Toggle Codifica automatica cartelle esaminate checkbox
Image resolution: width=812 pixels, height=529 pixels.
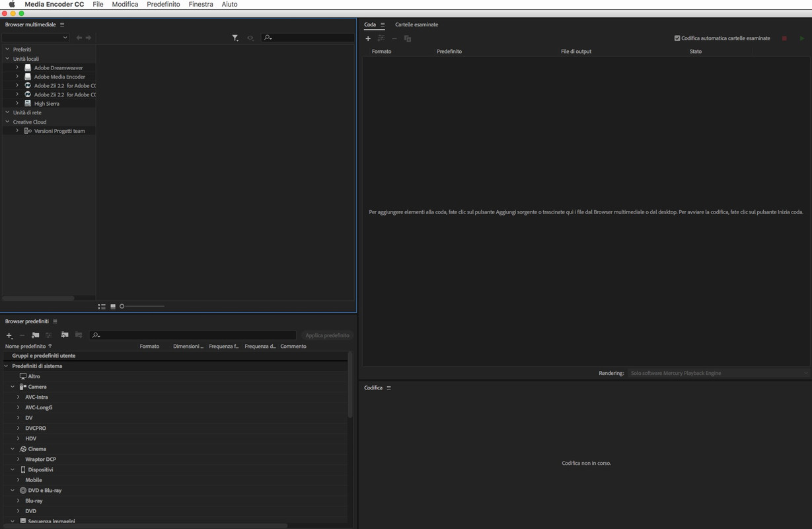click(677, 38)
